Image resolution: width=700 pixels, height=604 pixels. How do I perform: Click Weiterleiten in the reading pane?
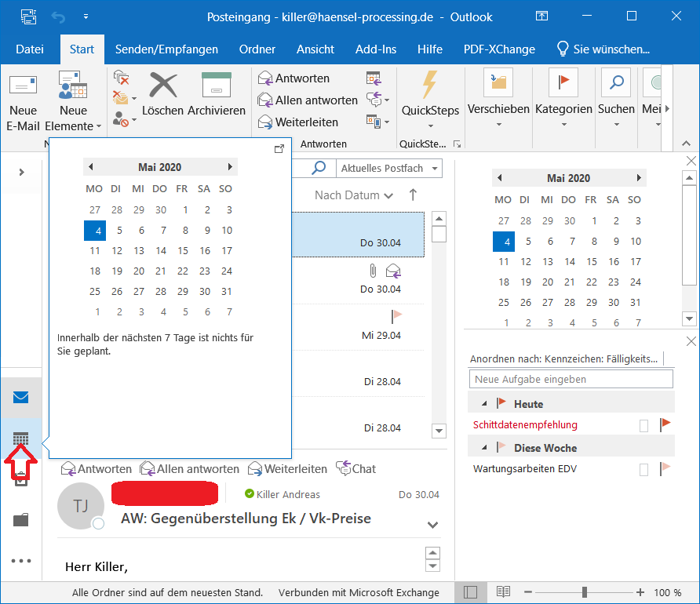point(287,469)
